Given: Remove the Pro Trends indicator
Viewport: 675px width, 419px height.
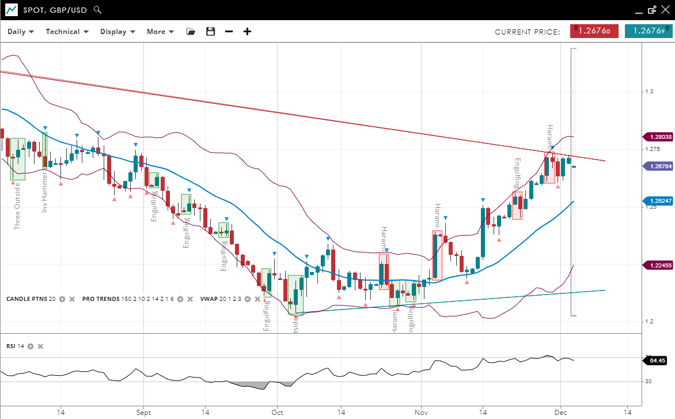Looking at the screenshot, I should point(191,299).
